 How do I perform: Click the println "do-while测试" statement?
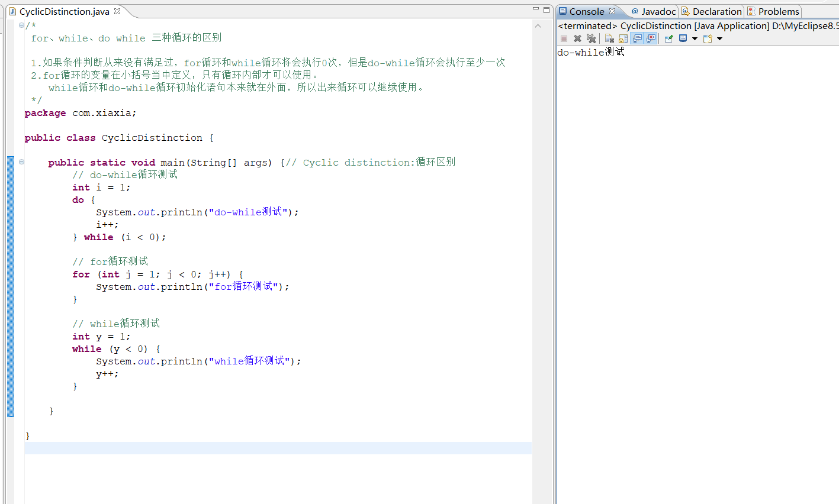point(198,212)
